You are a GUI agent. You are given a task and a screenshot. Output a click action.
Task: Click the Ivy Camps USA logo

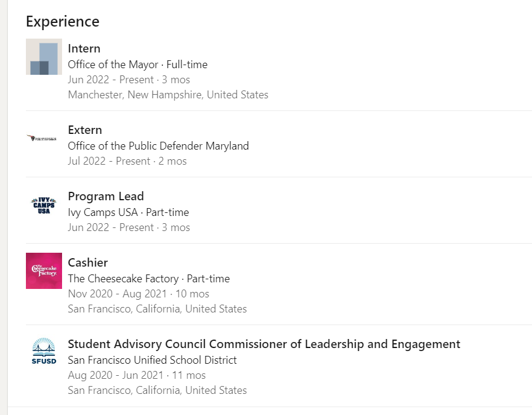coord(44,205)
